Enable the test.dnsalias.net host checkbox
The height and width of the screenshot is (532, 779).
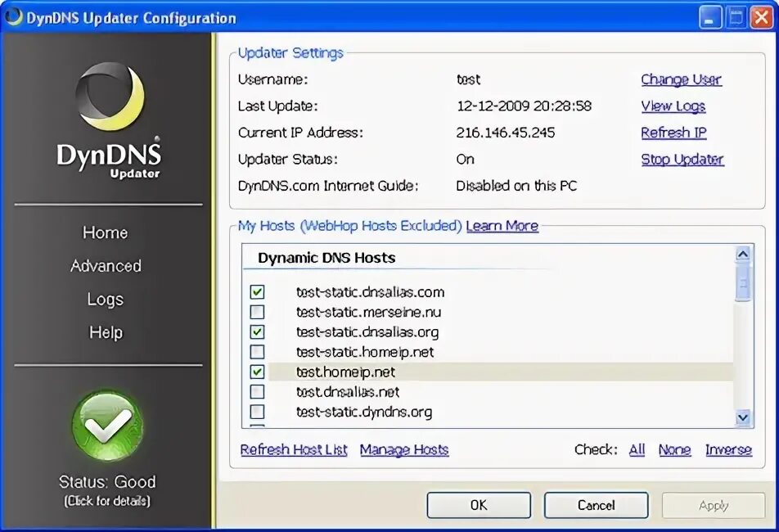(257, 391)
